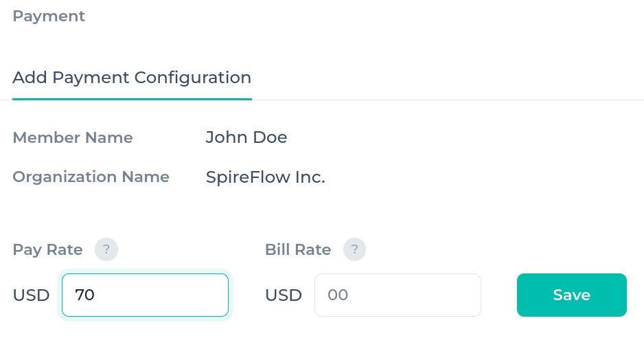Focus the Pay Rate input field
644x338 pixels.
click(x=145, y=295)
